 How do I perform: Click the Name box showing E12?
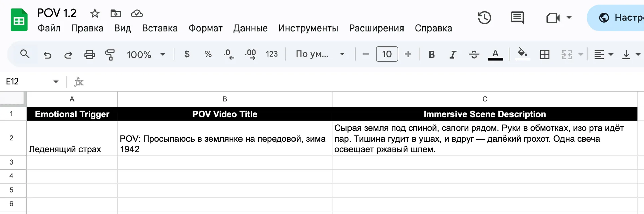27,82
